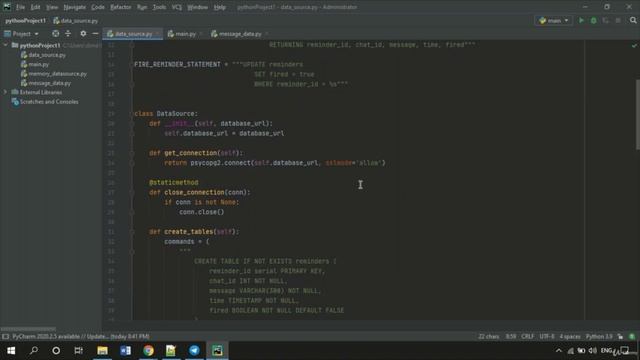Toggle tool window bars icon in status bar

click(x=5, y=337)
